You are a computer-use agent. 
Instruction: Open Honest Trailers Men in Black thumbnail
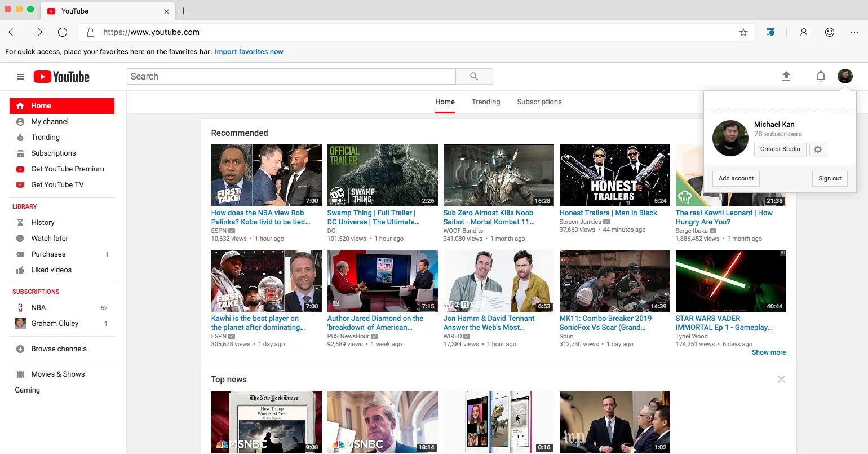point(615,175)
